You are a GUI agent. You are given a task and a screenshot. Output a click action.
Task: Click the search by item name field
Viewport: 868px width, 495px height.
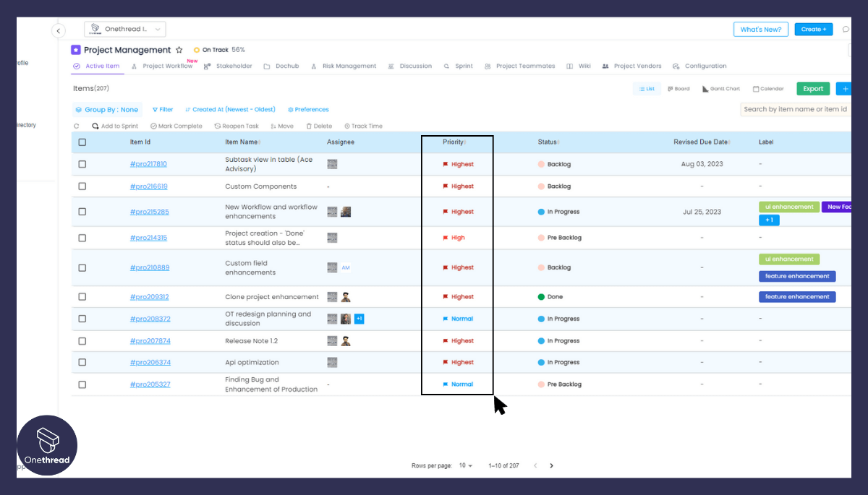(794, 108)
